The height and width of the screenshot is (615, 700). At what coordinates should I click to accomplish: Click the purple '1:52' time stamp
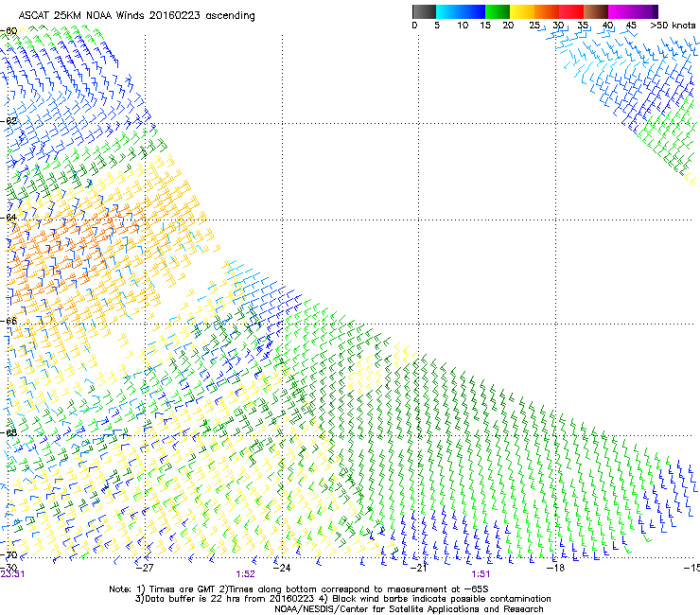pos(246,574)
